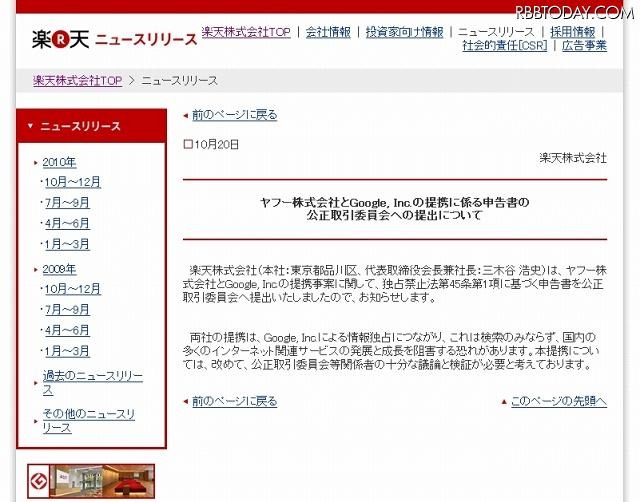Select 7月～9月 under 2009年
Image resolution: width=640 pixels, height=502 pixels.
67,310
